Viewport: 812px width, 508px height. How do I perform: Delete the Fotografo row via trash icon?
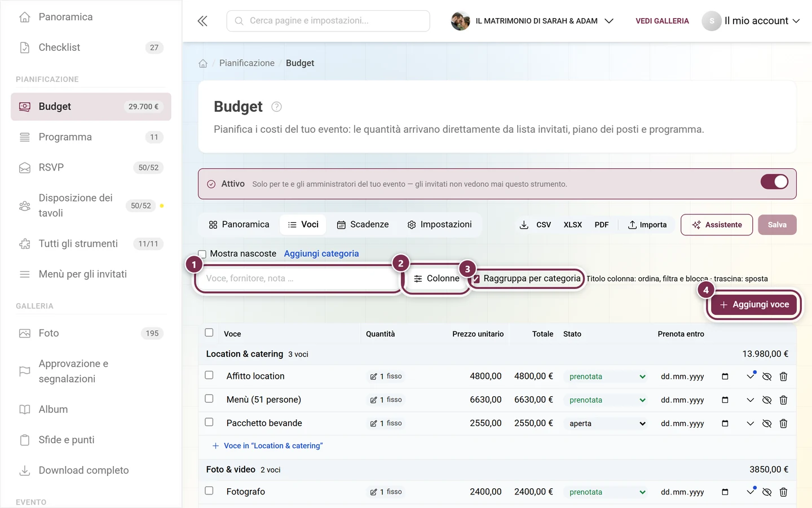click(783, 492)
